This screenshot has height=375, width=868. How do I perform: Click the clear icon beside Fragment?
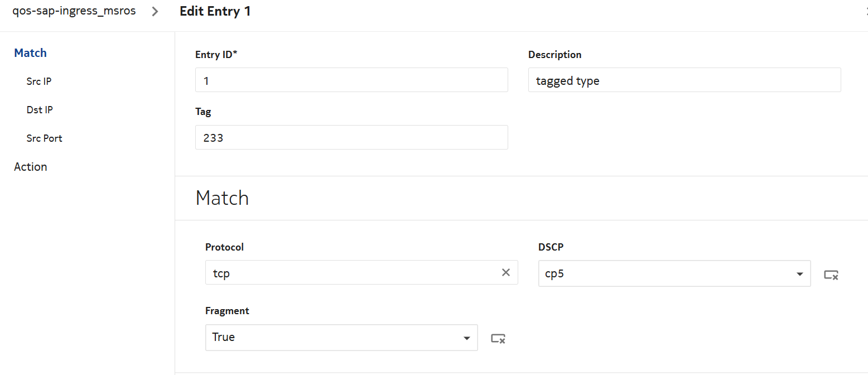(498, 338)
